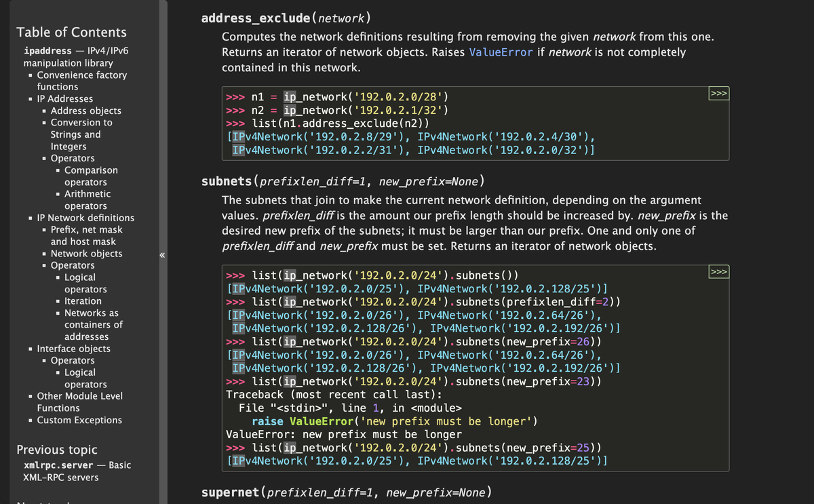Toggle prompts in the address_exclude code example

[719, 93]
